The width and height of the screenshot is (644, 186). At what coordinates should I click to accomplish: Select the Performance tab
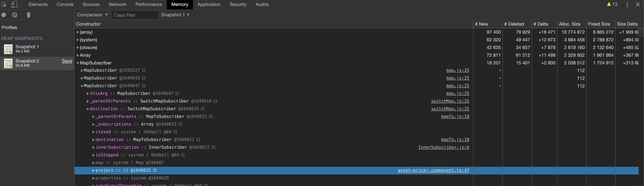point(149,4)
